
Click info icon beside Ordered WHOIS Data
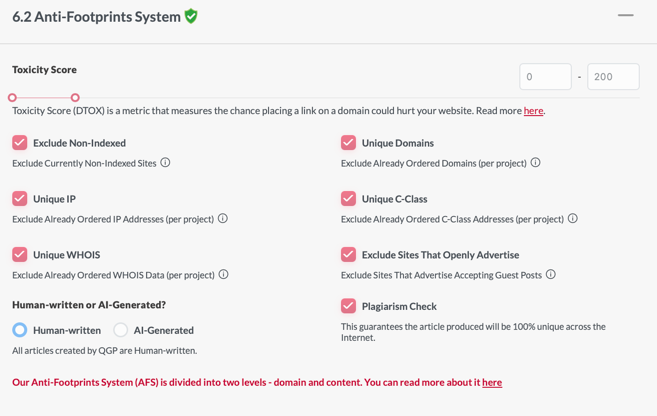click(x=224, y=274)
